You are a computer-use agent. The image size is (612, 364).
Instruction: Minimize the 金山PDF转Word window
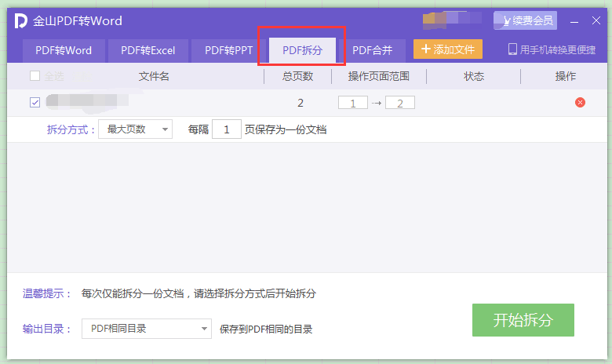pos(574,21)
